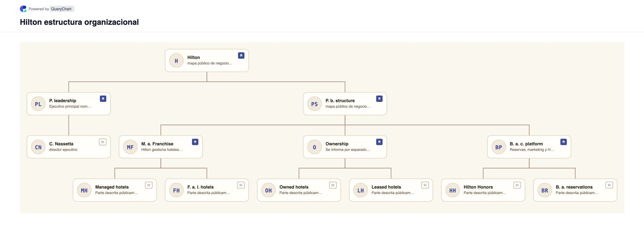Click the M badge on P. leadership
Screen dimensions: 644x233
point(103,99)
